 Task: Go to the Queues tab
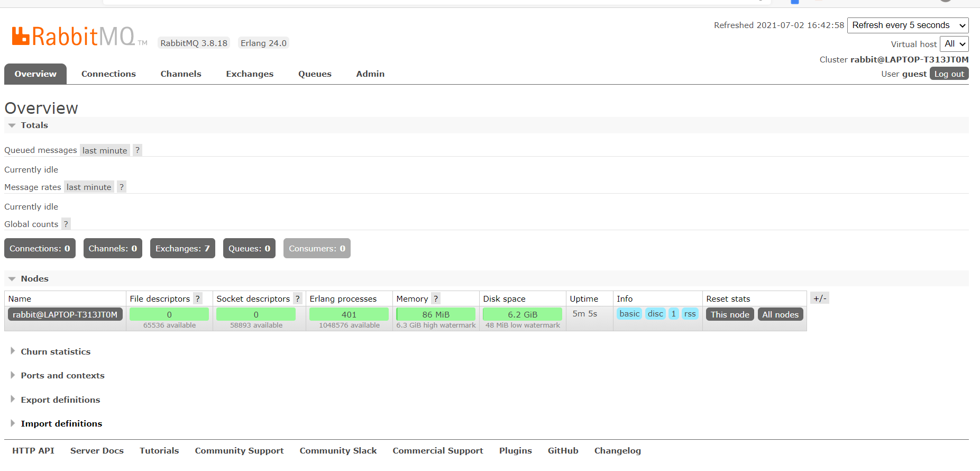(x=315, y=74)
